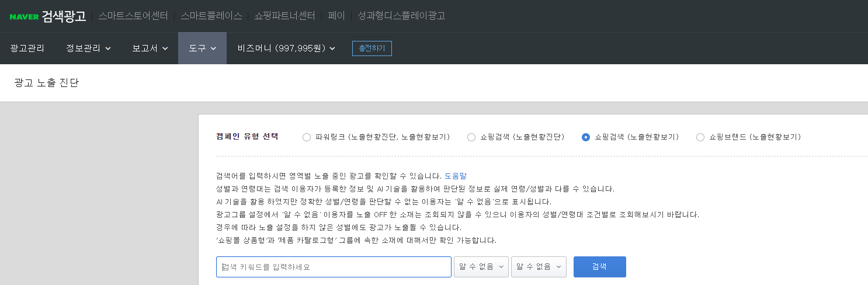Open 스마트플레이스 in top bar
The image size is (868, 285).
click(x=211, y=16)
